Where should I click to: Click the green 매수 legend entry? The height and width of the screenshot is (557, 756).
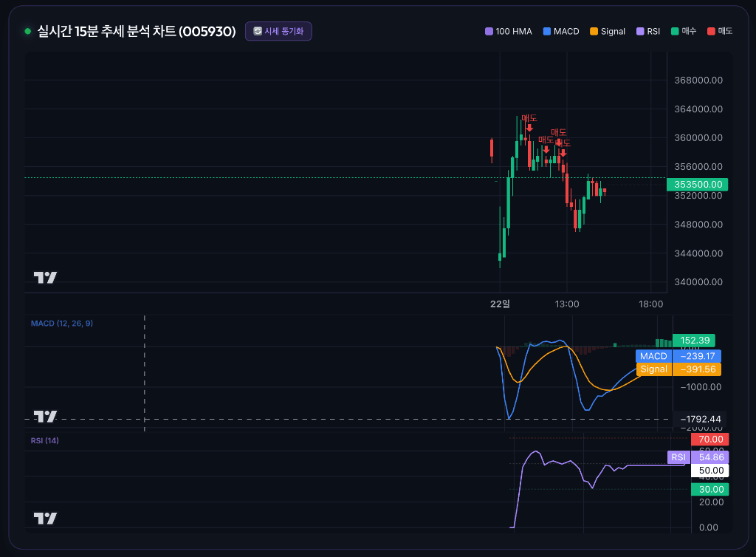684,31
